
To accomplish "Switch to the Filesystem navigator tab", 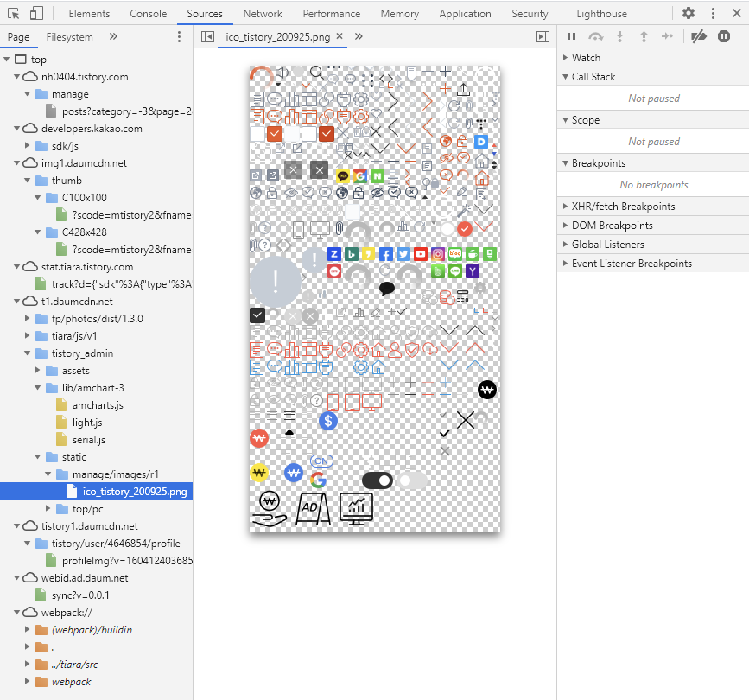I will click(x=70, y=37).
